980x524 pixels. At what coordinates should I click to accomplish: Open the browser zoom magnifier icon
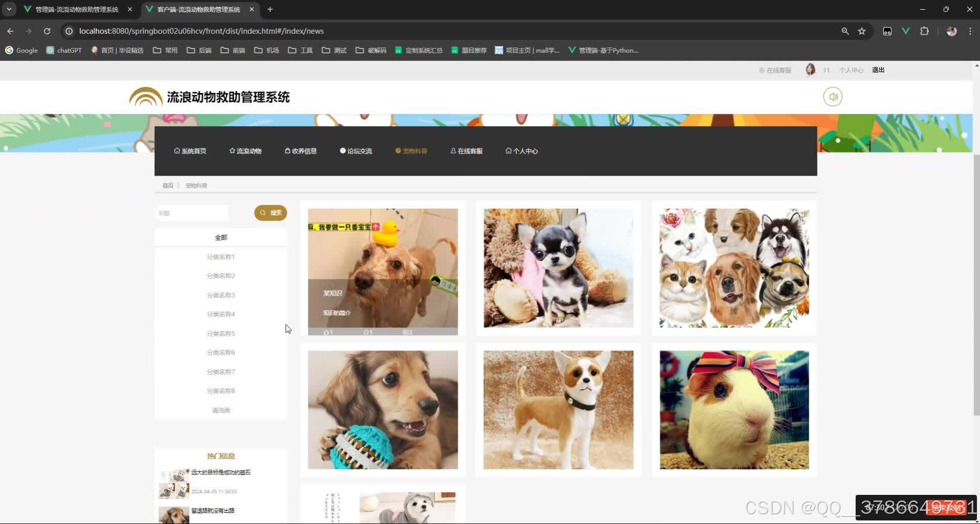tap(845, 31)
